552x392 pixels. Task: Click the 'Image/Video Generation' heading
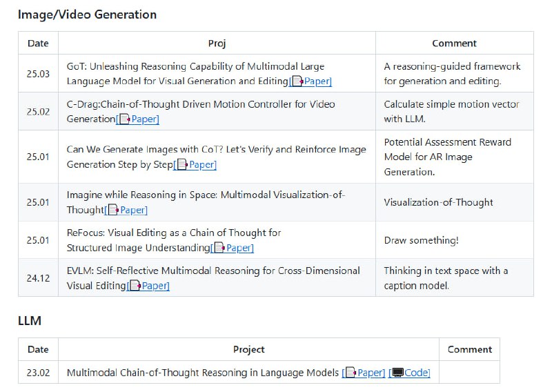click(x=87, y=14)
